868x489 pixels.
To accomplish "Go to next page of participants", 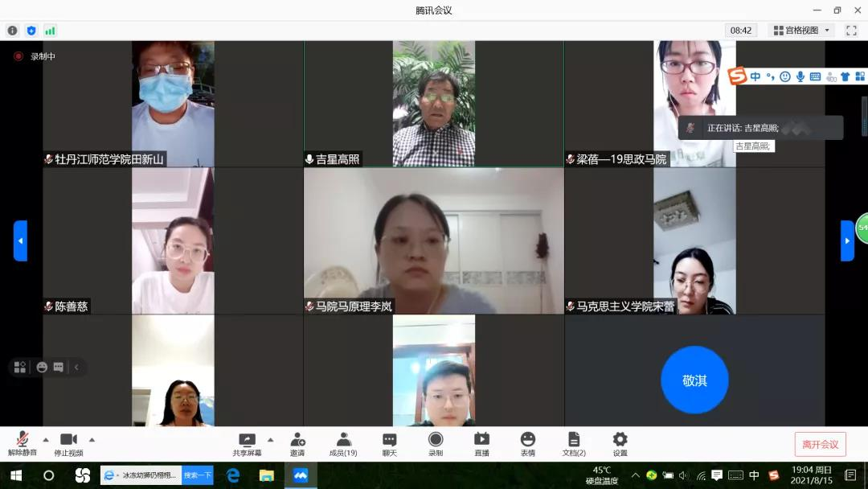I will tap(847, 241).
